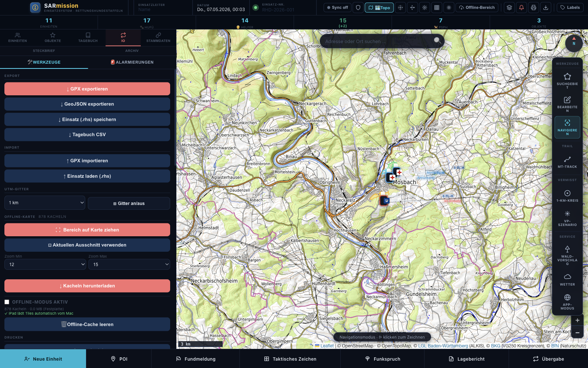Select the Suchgebiet polygon tool

(x=567, y=80)
